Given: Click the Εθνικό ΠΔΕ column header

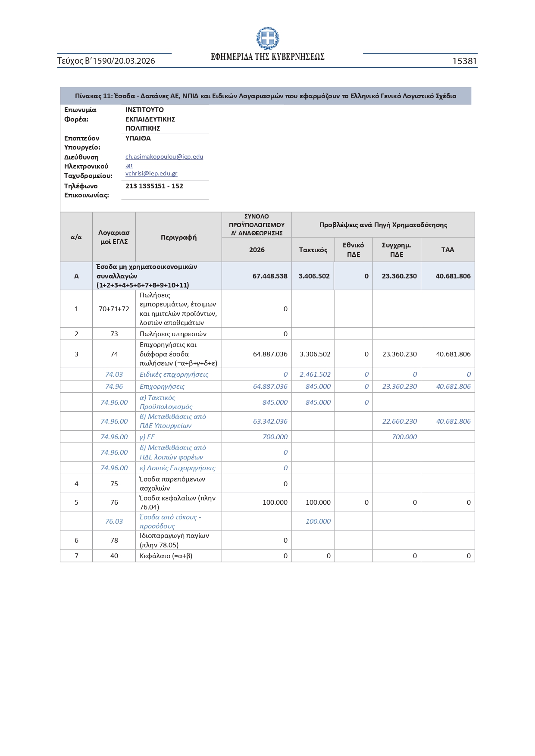Looking at the screenshot, I should 353,250.
